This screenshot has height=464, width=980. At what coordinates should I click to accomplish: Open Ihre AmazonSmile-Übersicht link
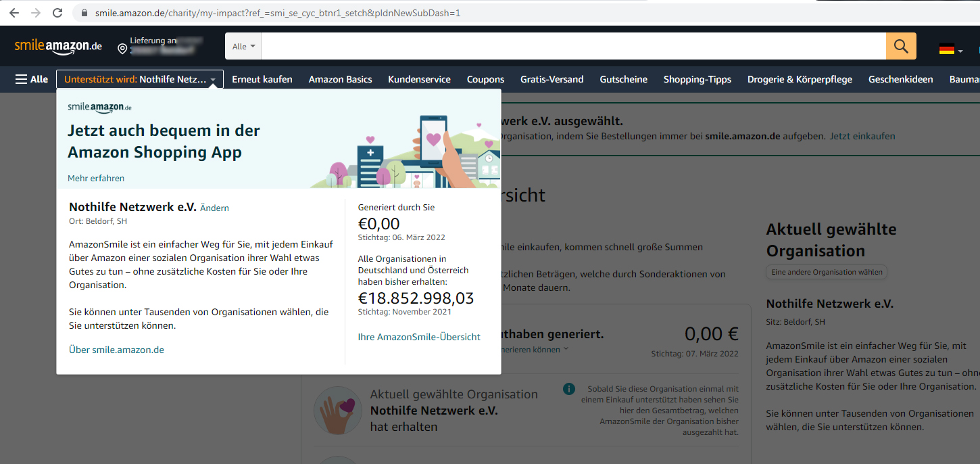[x=419, y=337]
